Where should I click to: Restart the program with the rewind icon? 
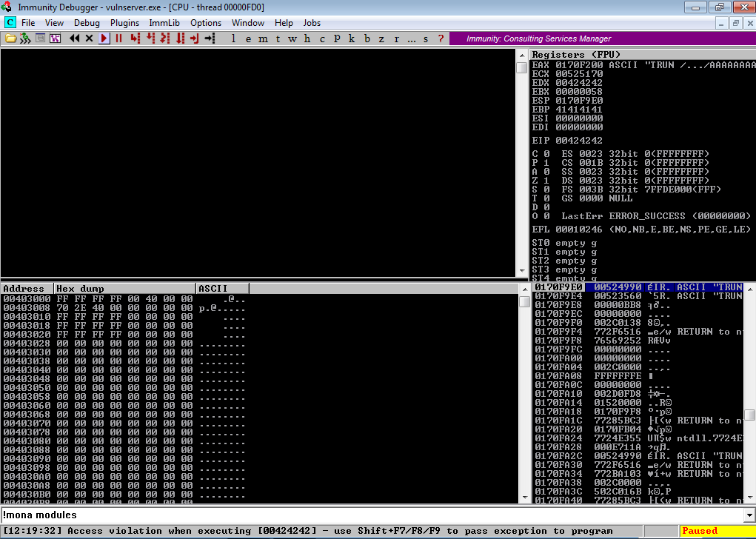(x=74, y=38)
